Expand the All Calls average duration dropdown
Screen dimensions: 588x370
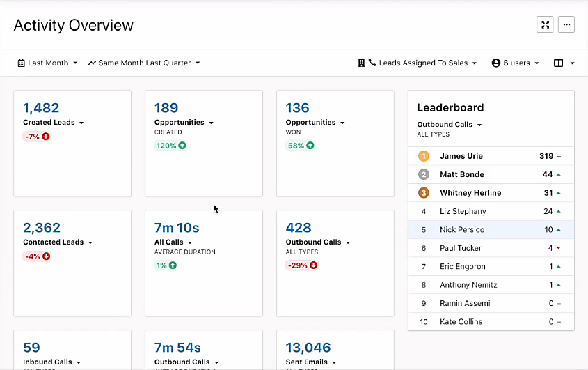pos(190,242)
